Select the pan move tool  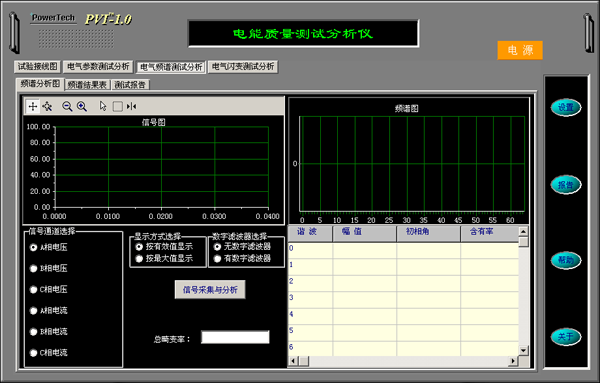point(47,106)
